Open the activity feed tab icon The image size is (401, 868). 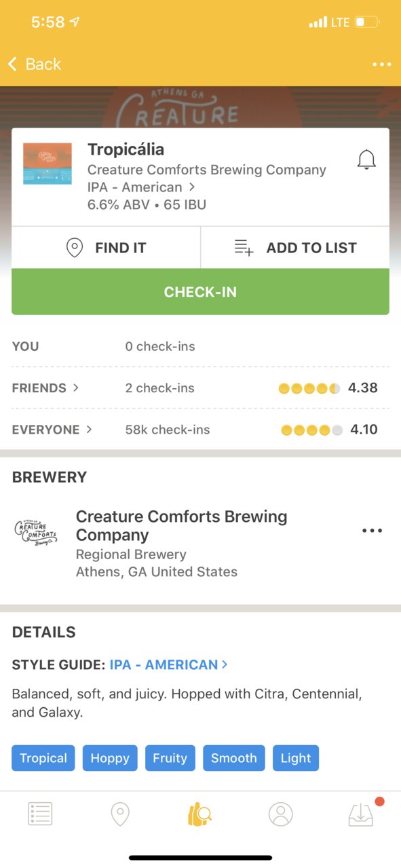point(40,814)
